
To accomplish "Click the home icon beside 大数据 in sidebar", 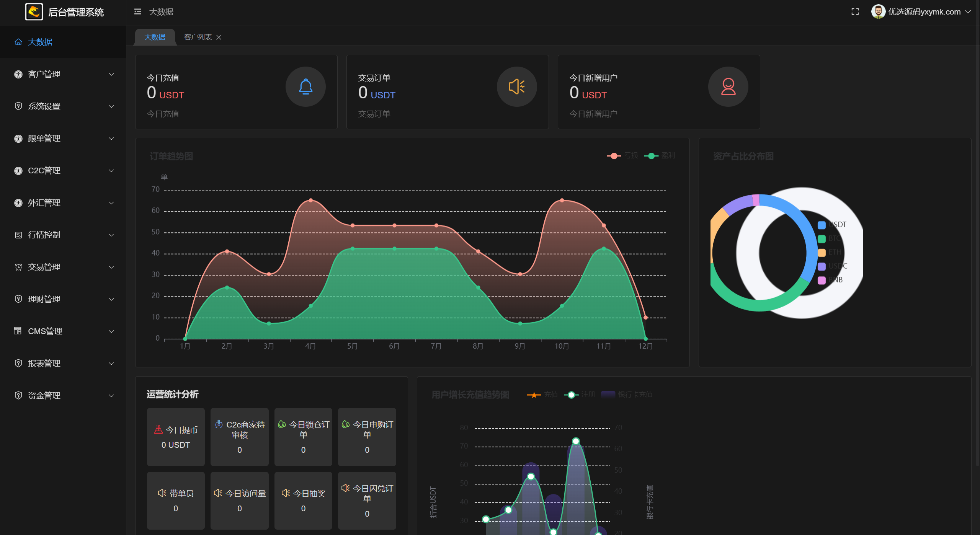I will [18, 42].
